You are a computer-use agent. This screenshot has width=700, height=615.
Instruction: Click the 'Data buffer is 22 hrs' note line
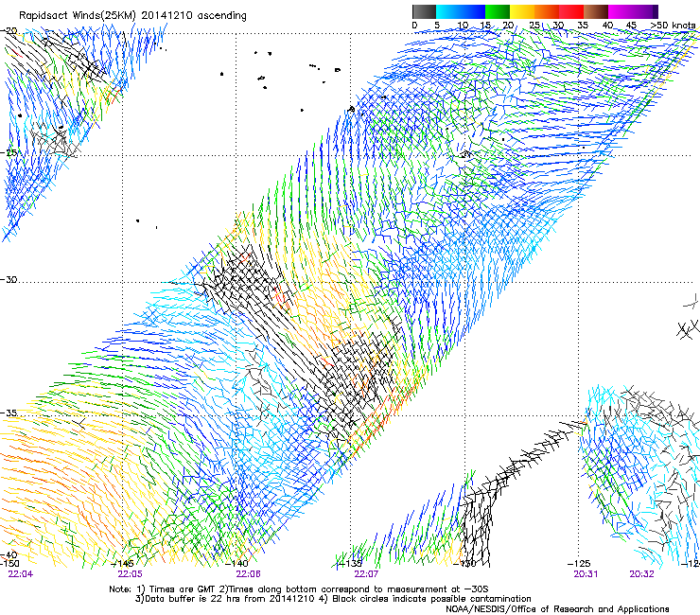pos(333,599)
